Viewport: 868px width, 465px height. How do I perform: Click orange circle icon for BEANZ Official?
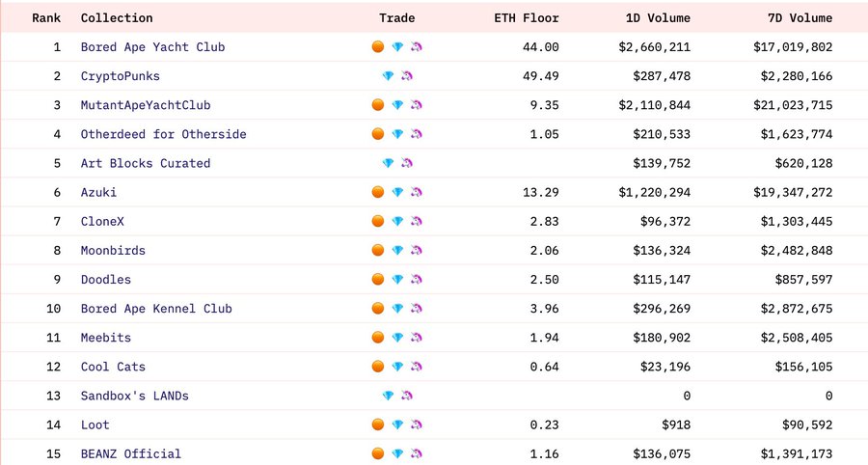pos(378,454)
